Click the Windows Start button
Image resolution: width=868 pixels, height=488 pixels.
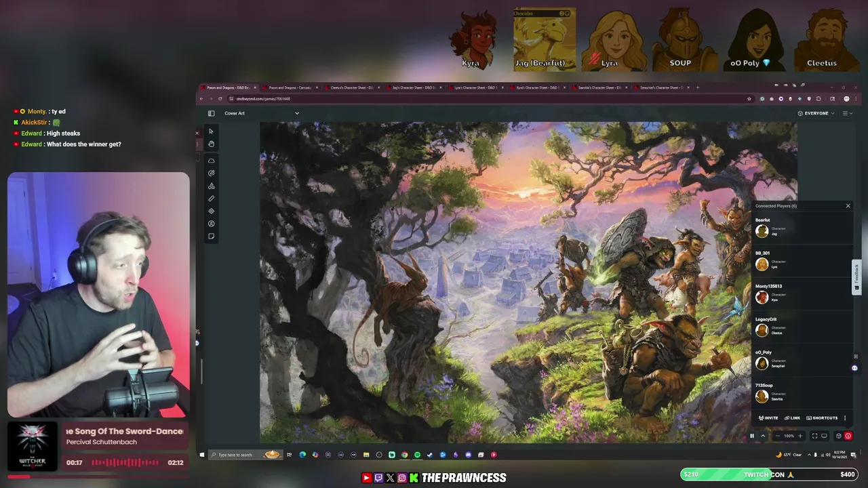[x=201, y=455]
